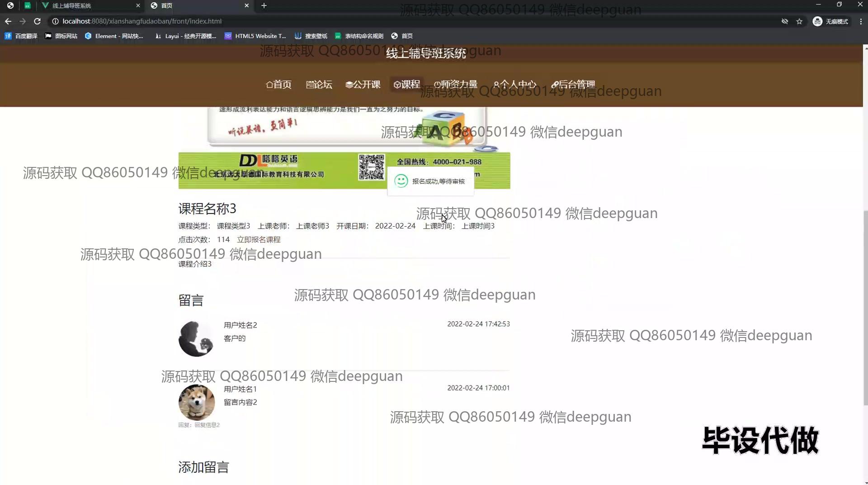The image size is (868, 485).
Task: Click the 用户姓名1 dog avatar image
Action: [x=196, y=403]
